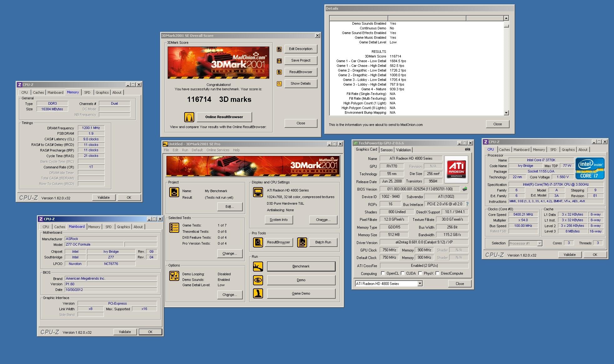Click the DRAM Frequency 1200.1 MHz field
The height and width of the screenshot is (364, 614).
91,128
